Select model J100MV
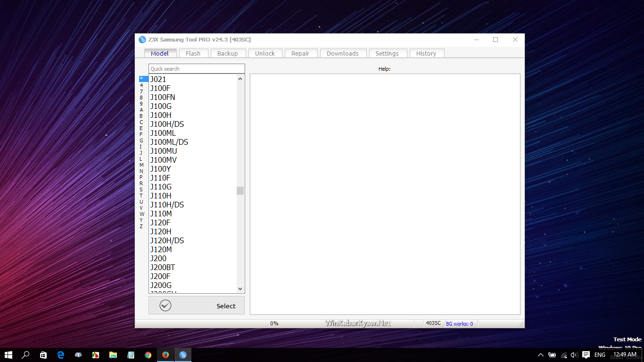 (164, 160)
